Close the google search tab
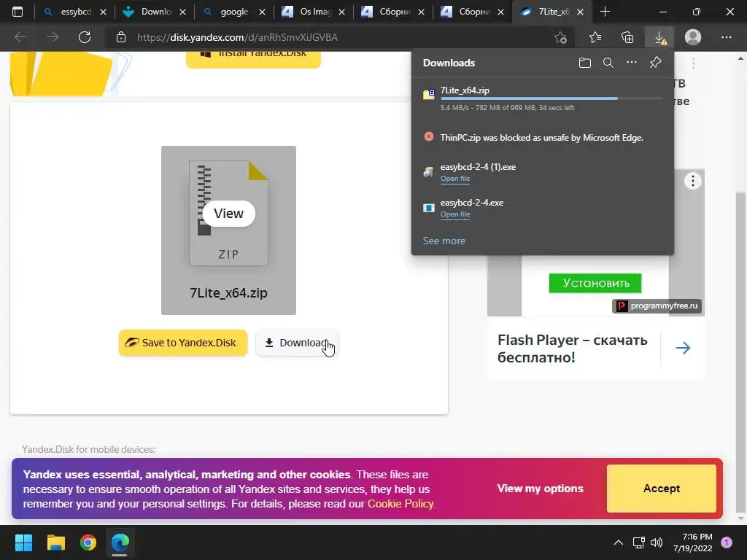 click(x=262, y=12)
